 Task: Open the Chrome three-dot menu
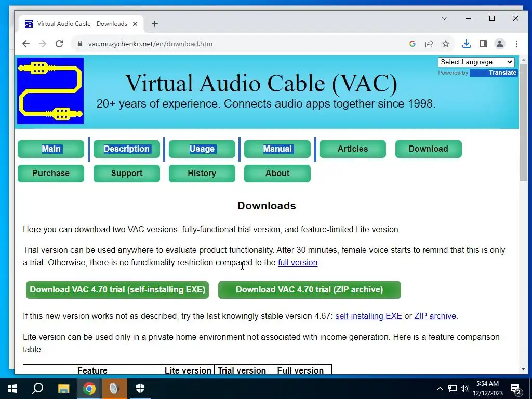(x=516, y=44)
